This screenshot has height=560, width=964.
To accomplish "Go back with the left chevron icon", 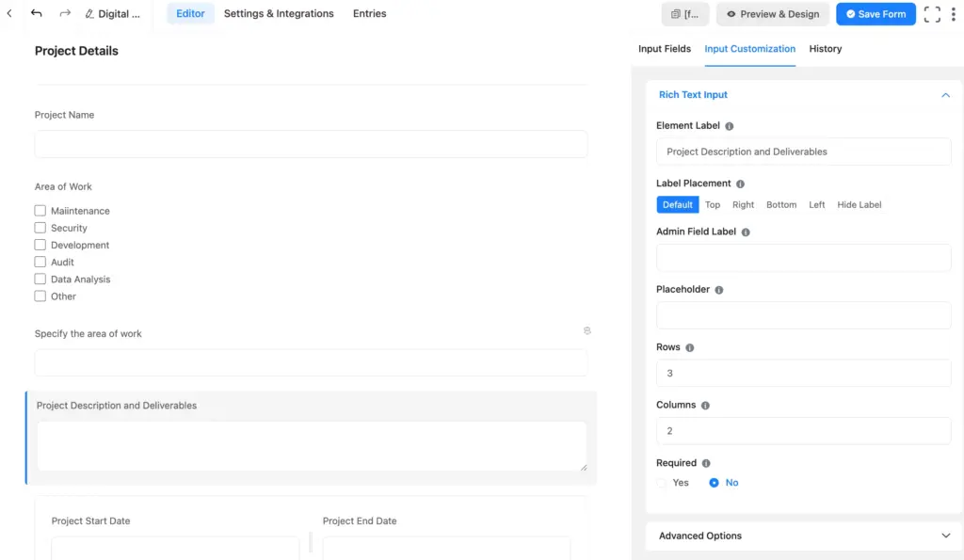I will [x=9, y=13].
